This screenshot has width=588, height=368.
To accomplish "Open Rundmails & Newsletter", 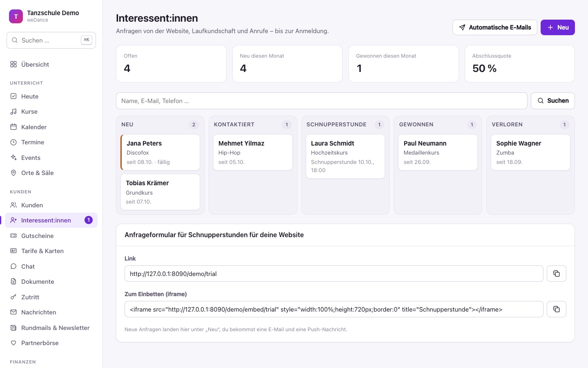I will point(51,328).
